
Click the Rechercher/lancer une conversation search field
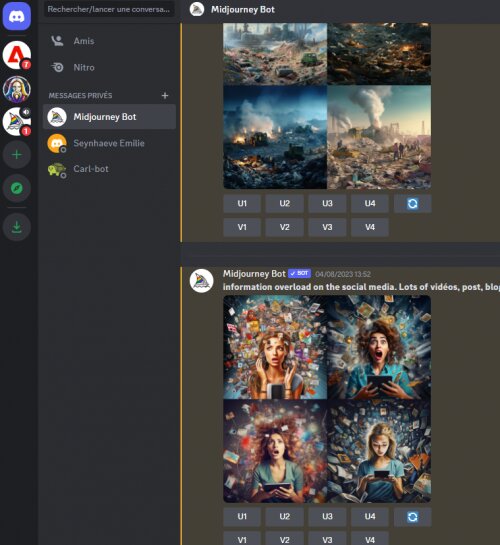(109, 9)
